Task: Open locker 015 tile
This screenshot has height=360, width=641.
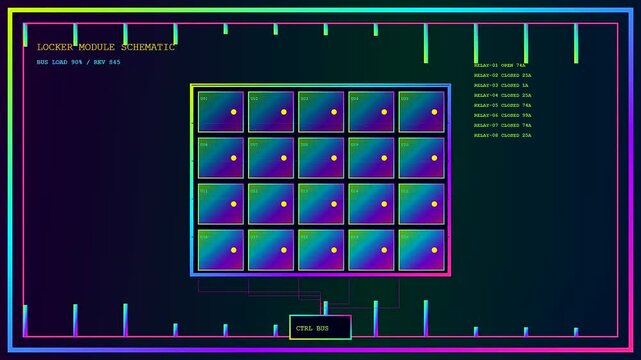Action: [421, 204]
